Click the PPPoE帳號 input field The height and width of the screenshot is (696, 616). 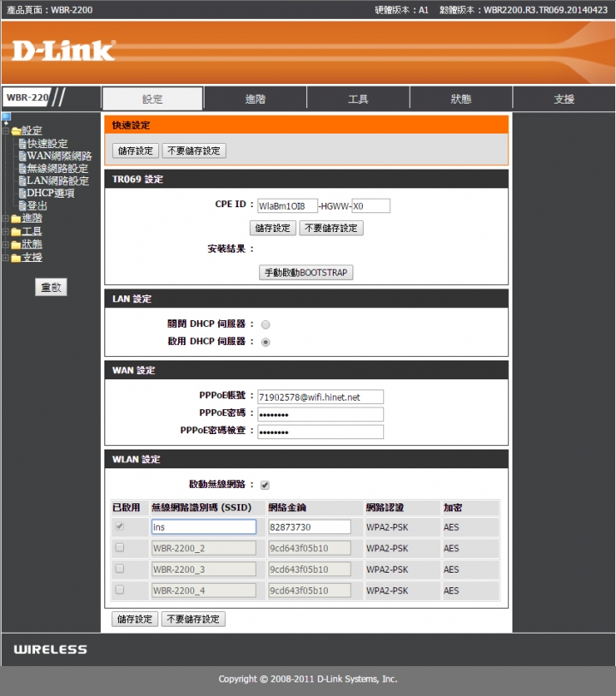tap(321, 397)
